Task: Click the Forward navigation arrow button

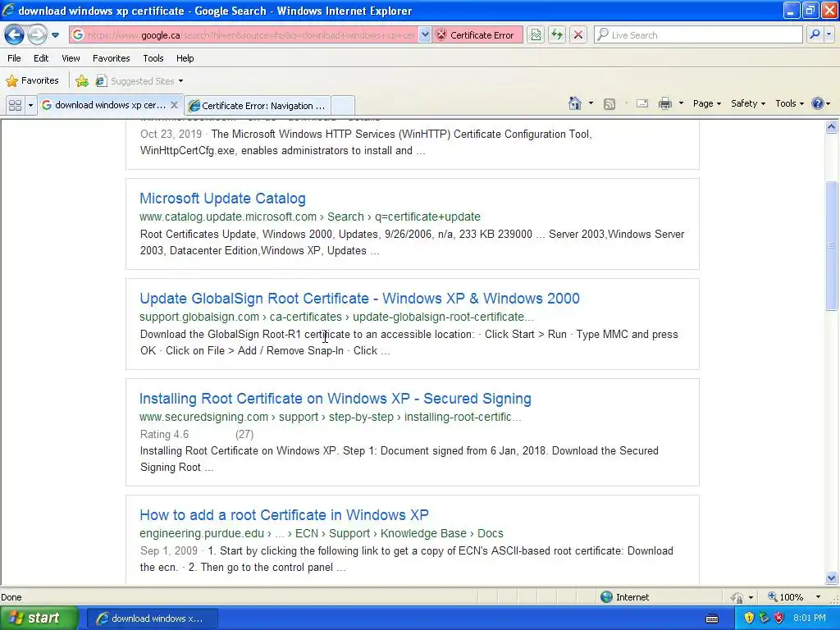Action: [36, 35]
